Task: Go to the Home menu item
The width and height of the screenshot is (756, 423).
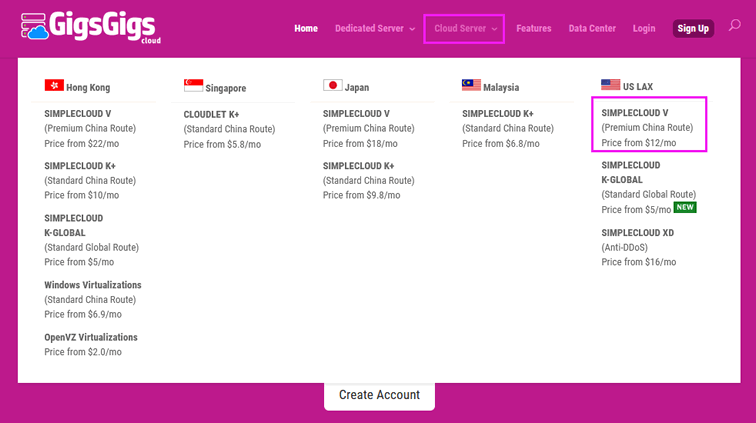Action: point(306,28)
